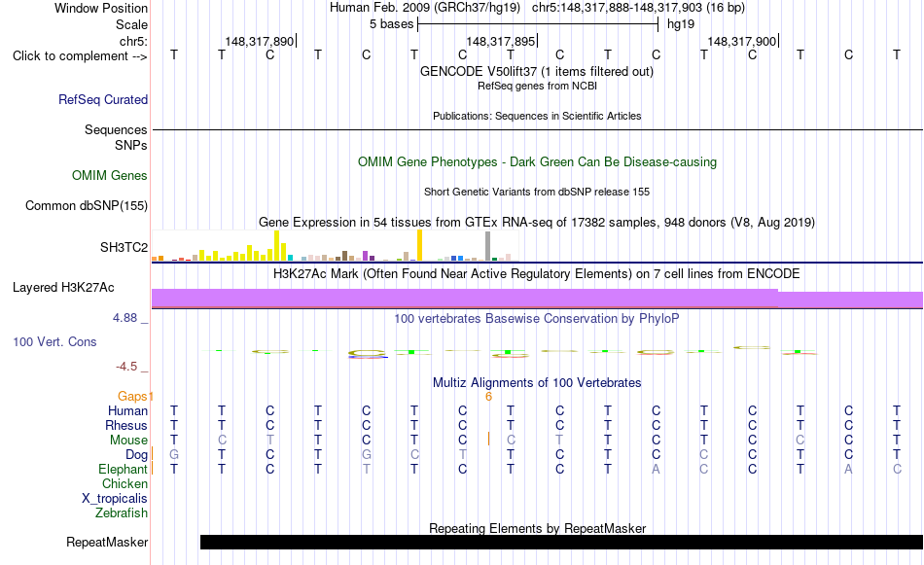Image resolution: width=924 pixels, height=565 pixels.
Task: Open the OMIM Genes track label
Action: coord(110,176)
